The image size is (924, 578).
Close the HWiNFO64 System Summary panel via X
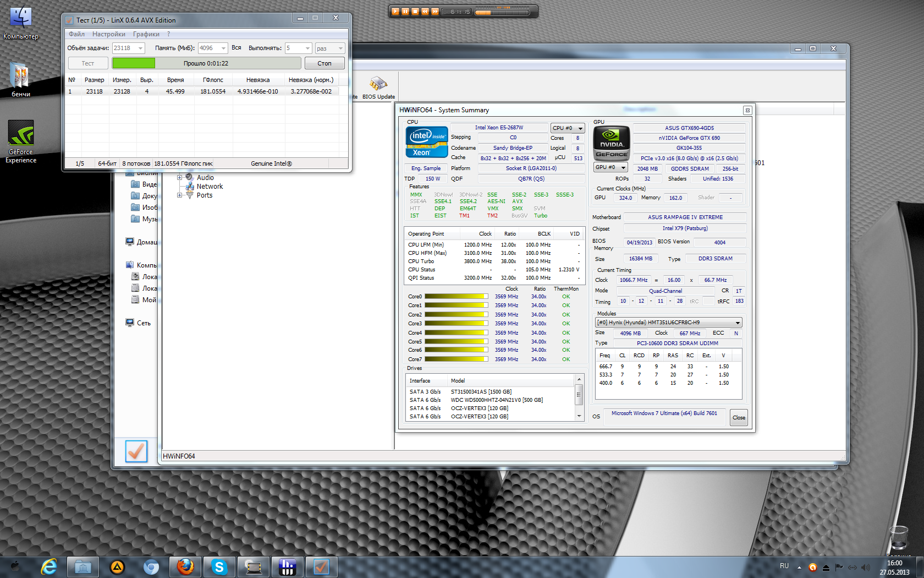747,110
